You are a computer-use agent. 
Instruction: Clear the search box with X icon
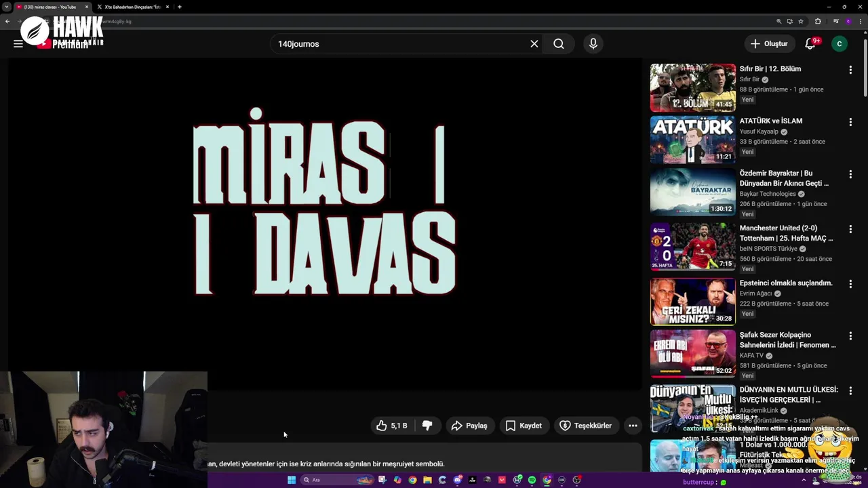click(x=534, y=43)
